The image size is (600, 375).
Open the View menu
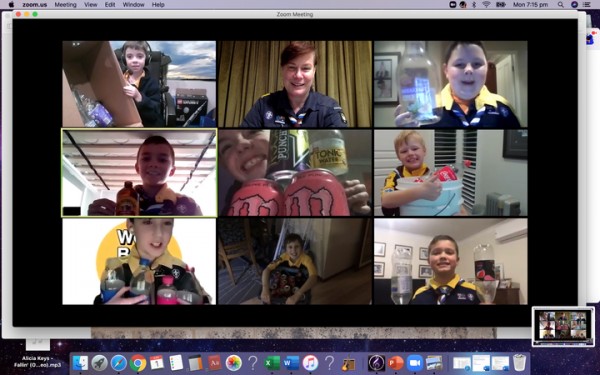click(90, 5)
